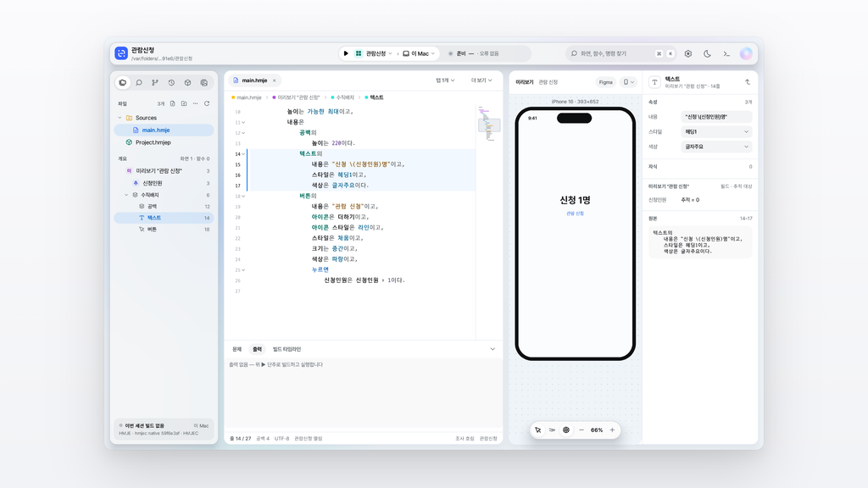Open the file panel more options ellipsis

pyautogui.click(x=196, y=103)
